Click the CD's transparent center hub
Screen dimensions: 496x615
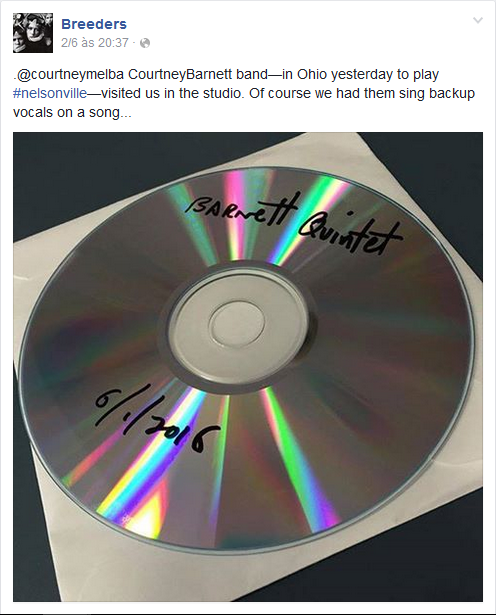click(x=236, y=324)
